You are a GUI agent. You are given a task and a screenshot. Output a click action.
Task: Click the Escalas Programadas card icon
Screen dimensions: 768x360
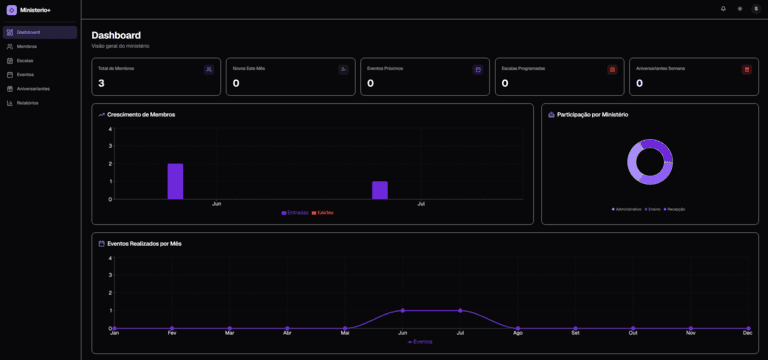612,70
